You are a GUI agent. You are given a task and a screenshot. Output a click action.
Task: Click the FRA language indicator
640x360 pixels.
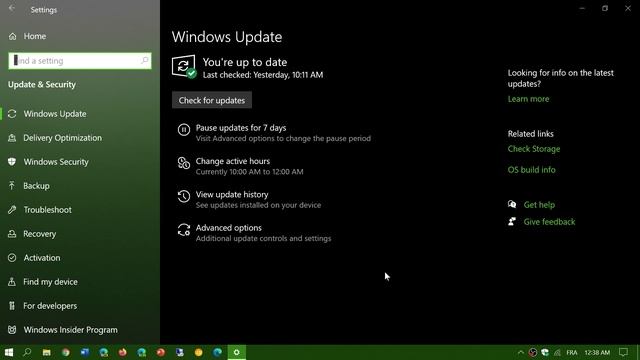pos(572,353)
